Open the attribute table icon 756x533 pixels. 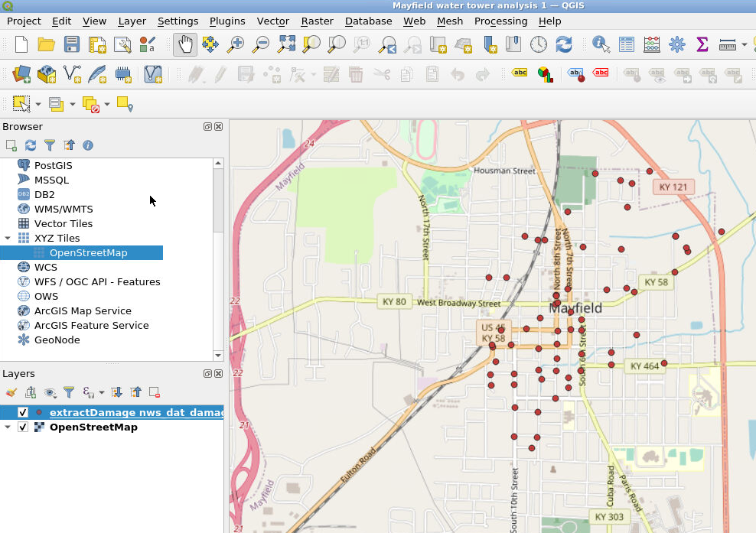627,44
